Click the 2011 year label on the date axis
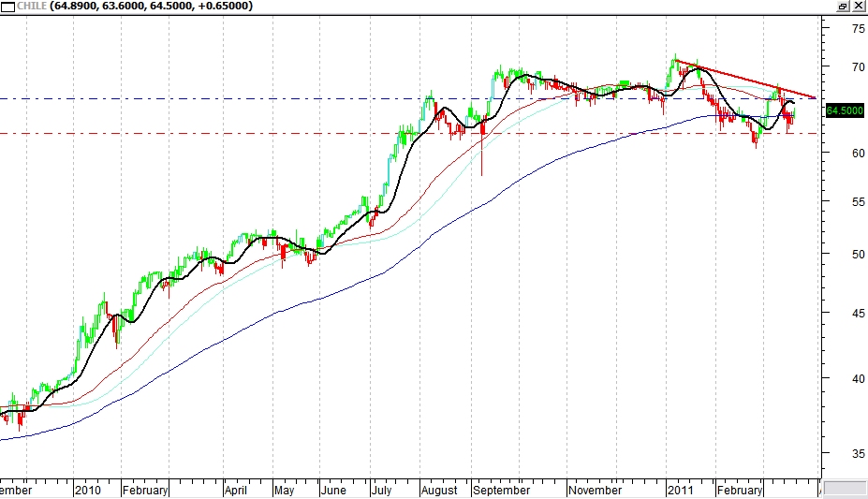 681,491
